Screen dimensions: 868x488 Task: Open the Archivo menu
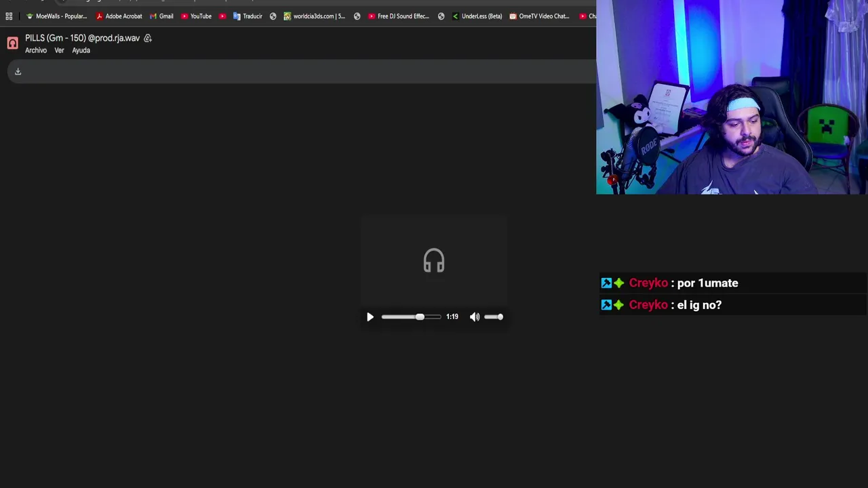coord(36,51)
